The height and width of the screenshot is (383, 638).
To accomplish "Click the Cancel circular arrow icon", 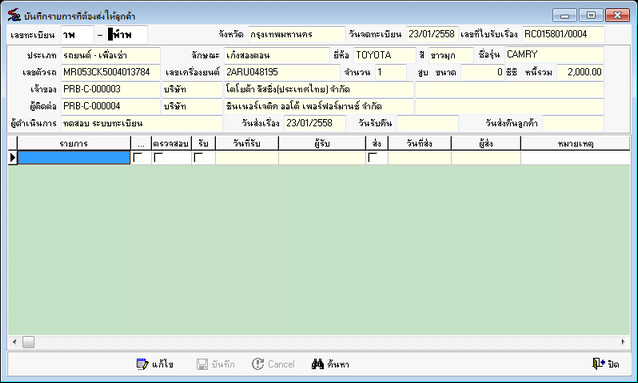I will [x=258, y=364].
